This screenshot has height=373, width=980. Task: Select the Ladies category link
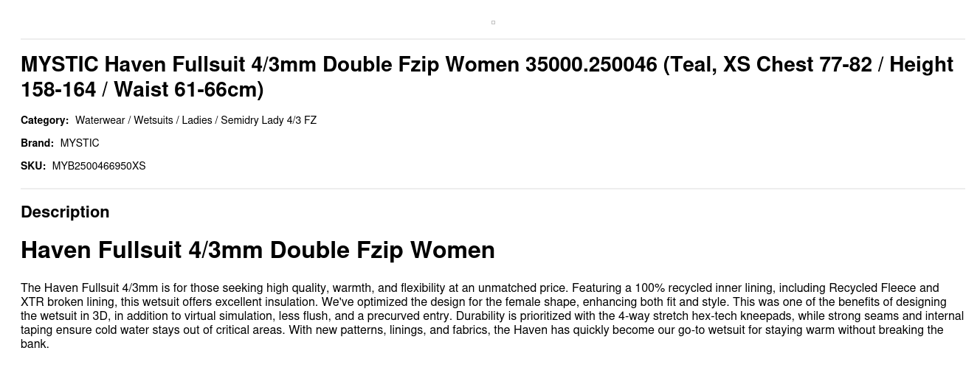click(x=197, y=120)
